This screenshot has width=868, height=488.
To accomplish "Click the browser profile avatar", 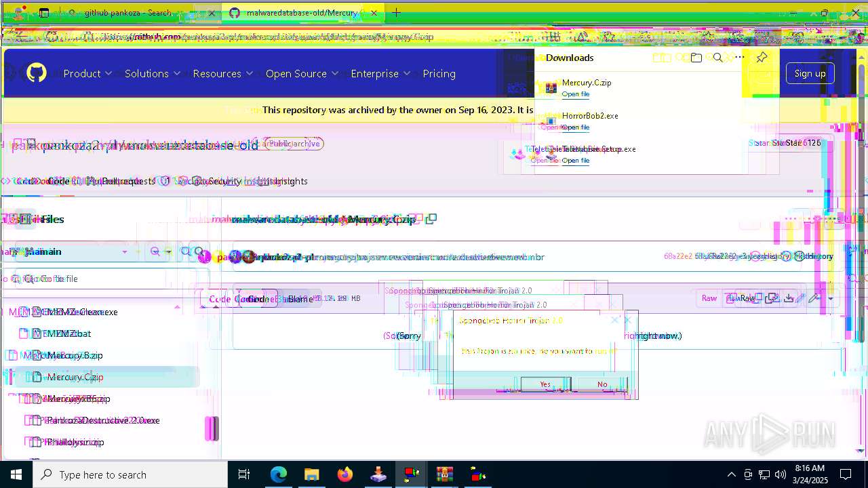I will (19, 13).
